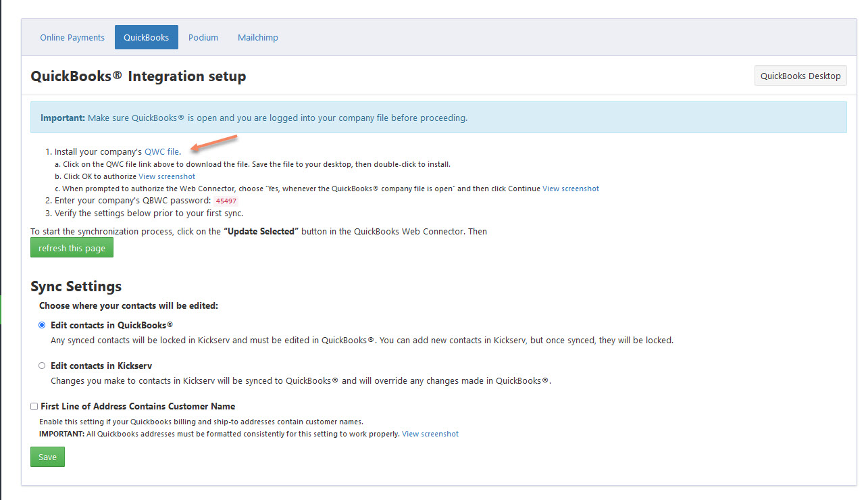Click the QuickBooks Integration setup heading
Viewport: 868px width, 500px height.
pos(138,76)
